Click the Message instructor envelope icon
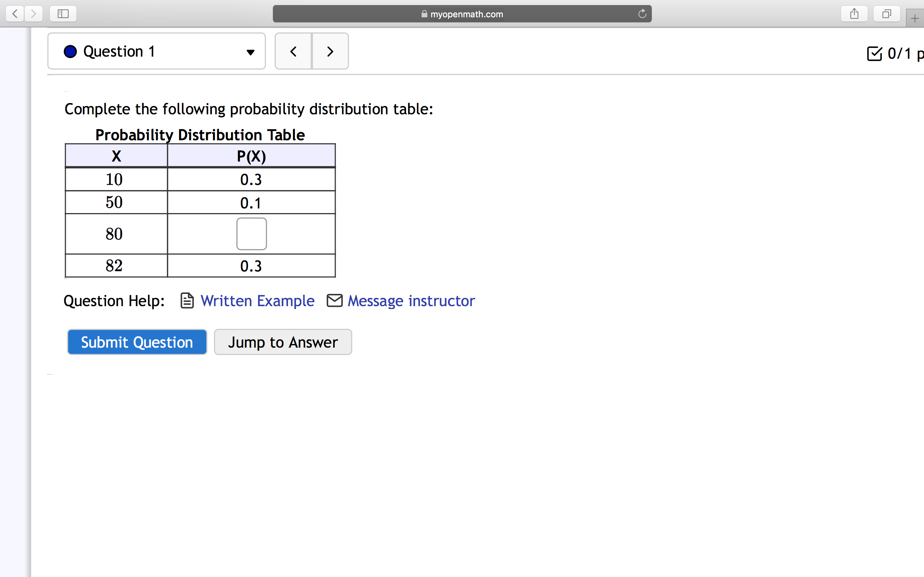 [334, 301]
